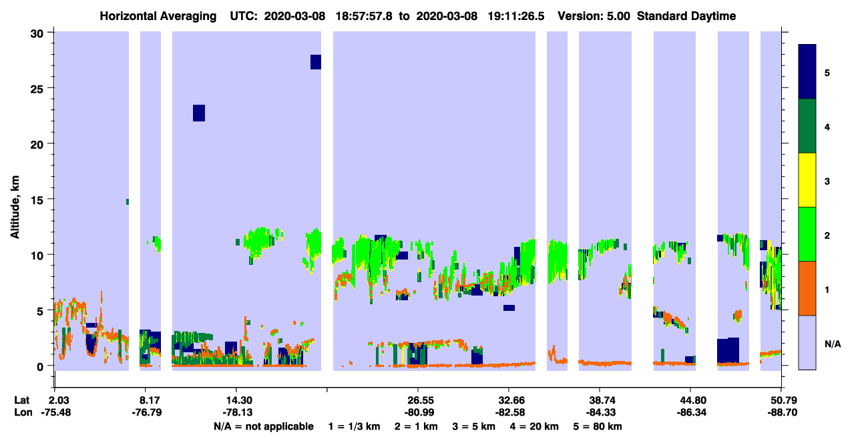Click the y-axis tick label 30

[x=39, y=33]
